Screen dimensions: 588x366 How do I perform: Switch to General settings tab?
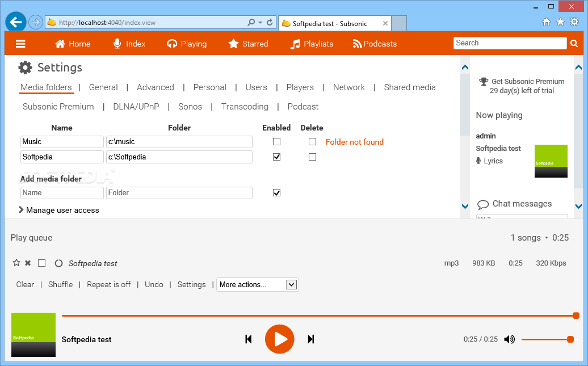click(103, 87)
